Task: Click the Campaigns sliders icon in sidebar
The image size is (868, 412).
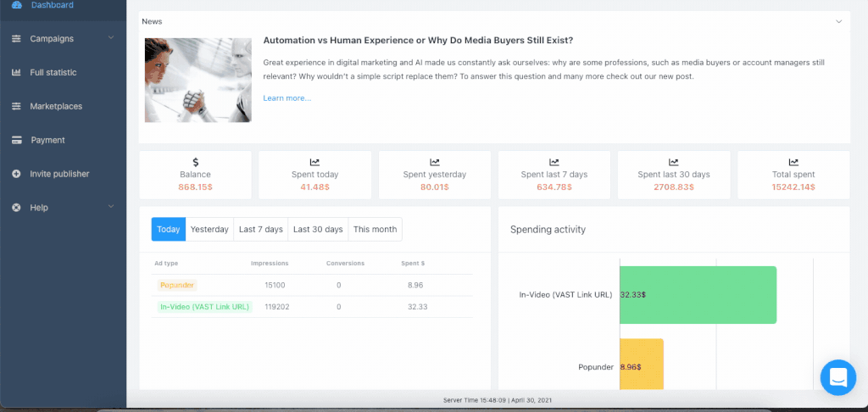Action: [x=17, y=39]
